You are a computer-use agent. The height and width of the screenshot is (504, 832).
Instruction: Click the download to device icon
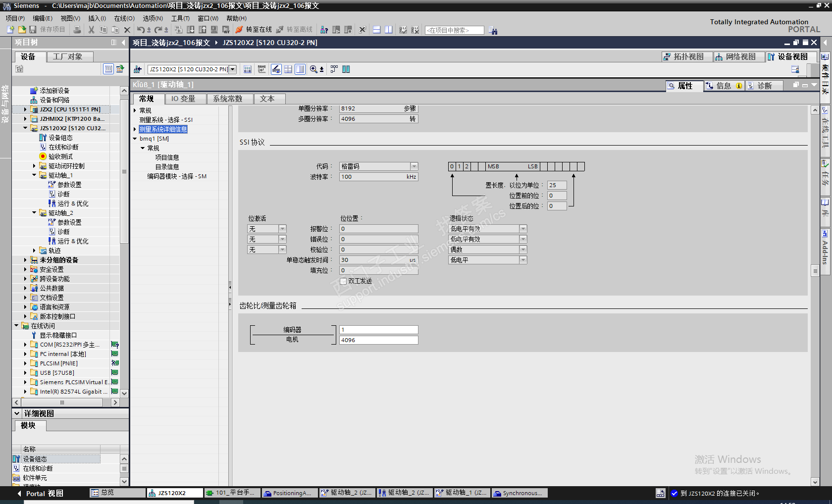click(x=191, y=30)
